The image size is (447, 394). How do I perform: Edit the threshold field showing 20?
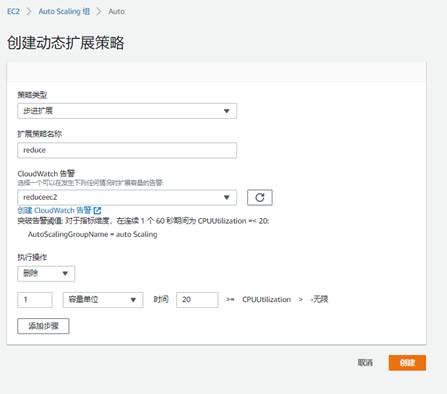click(x=197, y=300)
